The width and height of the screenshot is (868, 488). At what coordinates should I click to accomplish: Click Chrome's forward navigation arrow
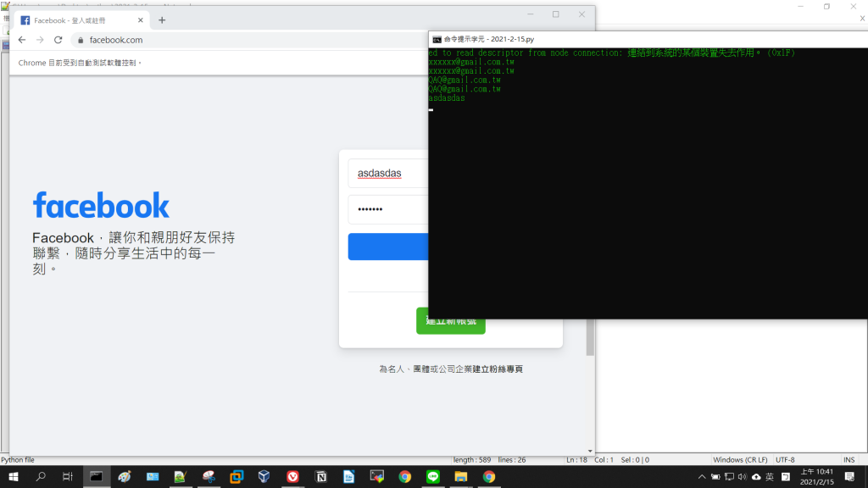pyautogui.click(x=40, y=40)
